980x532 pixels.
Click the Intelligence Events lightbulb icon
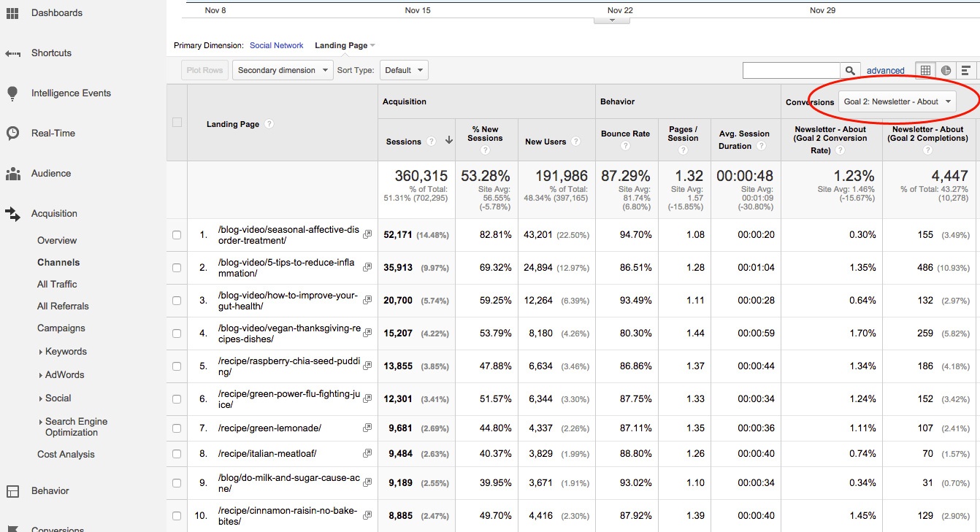[x=12, y=93]
